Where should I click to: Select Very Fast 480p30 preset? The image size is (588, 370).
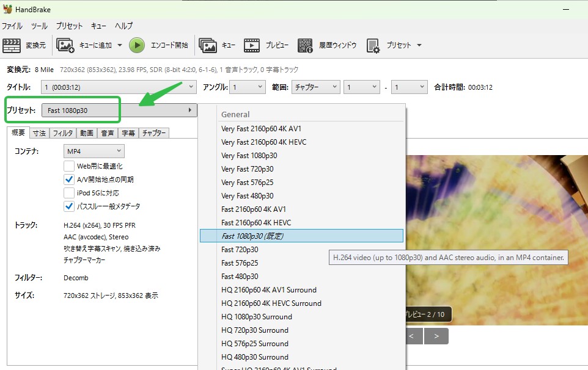pos(301,196)
